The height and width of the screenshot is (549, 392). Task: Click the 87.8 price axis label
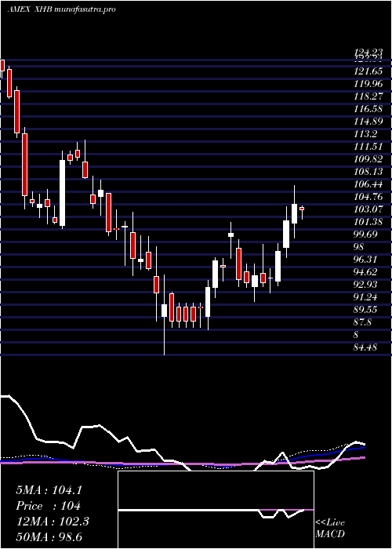click(x=363, y=322)
